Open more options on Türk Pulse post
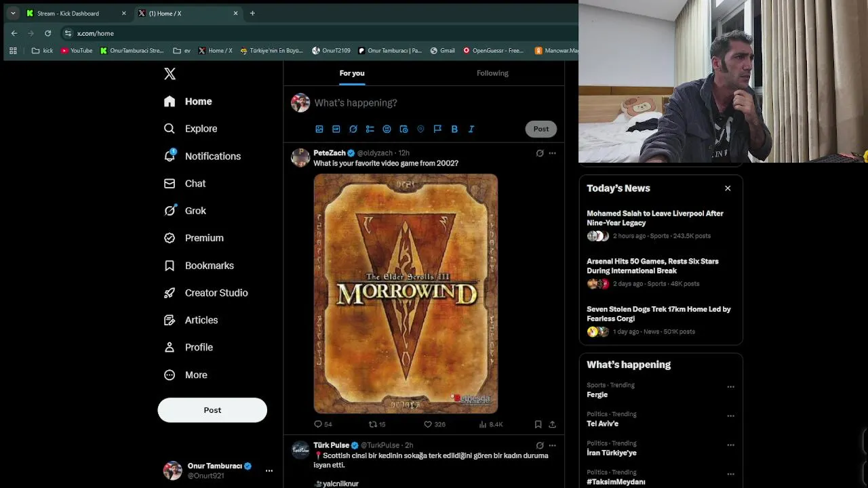The width and height of the screenshot is (868, 488). click(552, 445)
